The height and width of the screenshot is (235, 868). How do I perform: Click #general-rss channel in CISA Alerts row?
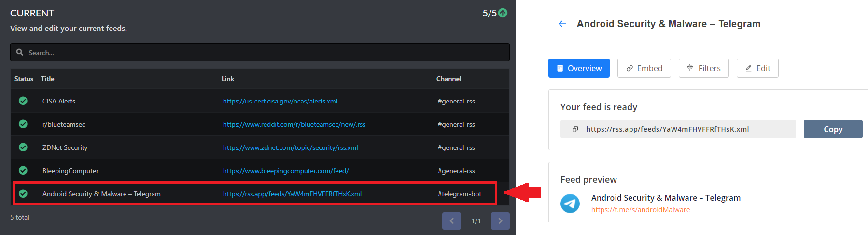coord(456,101)
